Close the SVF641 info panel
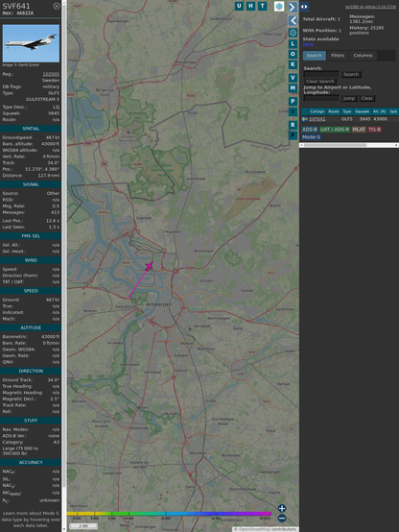399x532 pixels. tap(57, 6)
